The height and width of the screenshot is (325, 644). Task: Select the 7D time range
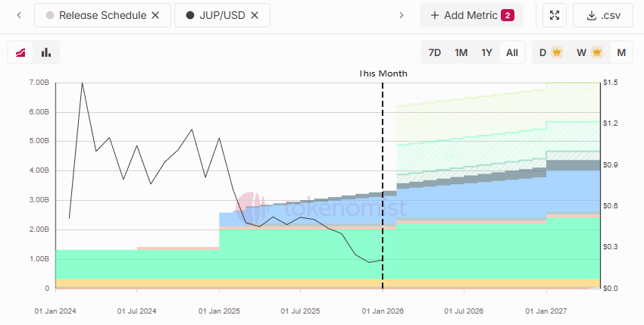pyautogui.click(x=435, y=52)
